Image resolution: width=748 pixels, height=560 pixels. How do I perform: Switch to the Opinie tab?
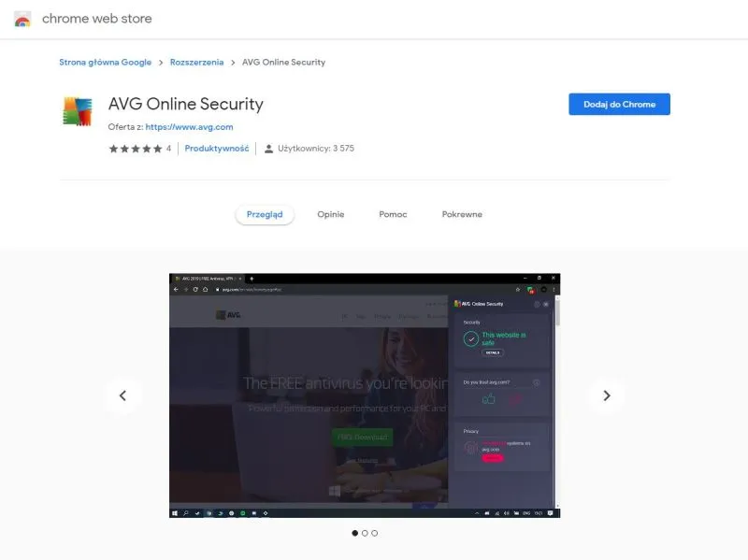click(x=330, y=214)
